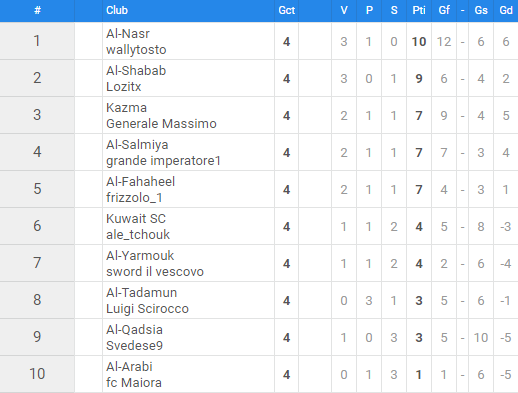Open the Al-Tadamun club page
The height and width of the screenshot is (393, 518).
click(x=141, y=293)
